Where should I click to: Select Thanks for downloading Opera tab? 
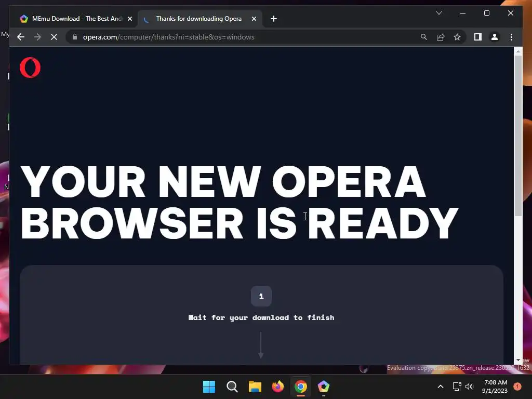tap(199, 19)
